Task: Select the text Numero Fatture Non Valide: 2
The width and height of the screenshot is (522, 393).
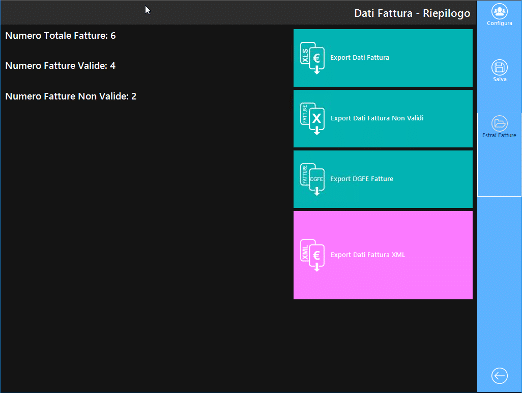Action: (71, 96)
